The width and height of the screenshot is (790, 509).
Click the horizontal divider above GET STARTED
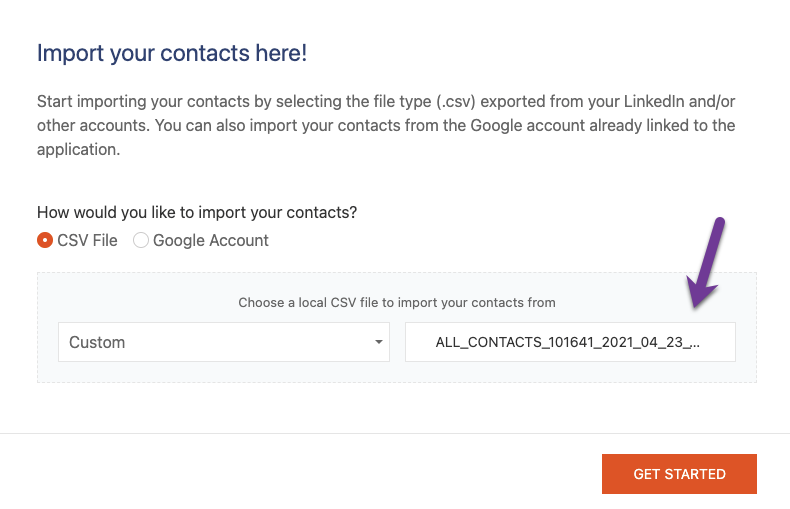tap(395, 433)
